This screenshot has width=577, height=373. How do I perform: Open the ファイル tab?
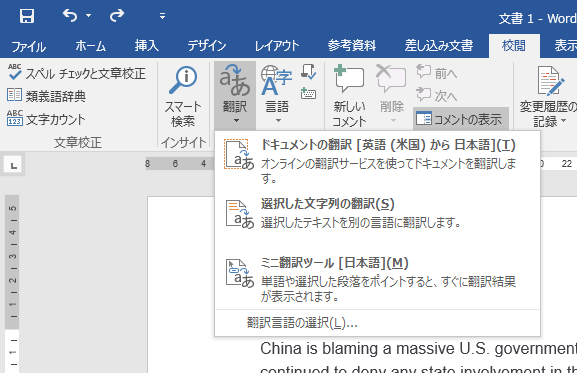pos(28,46)
